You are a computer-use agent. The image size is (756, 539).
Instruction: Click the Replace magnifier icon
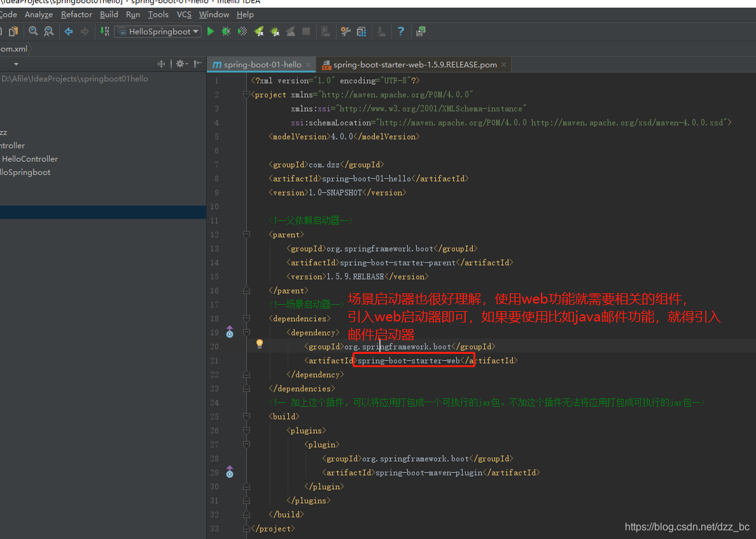coord(49,31)
